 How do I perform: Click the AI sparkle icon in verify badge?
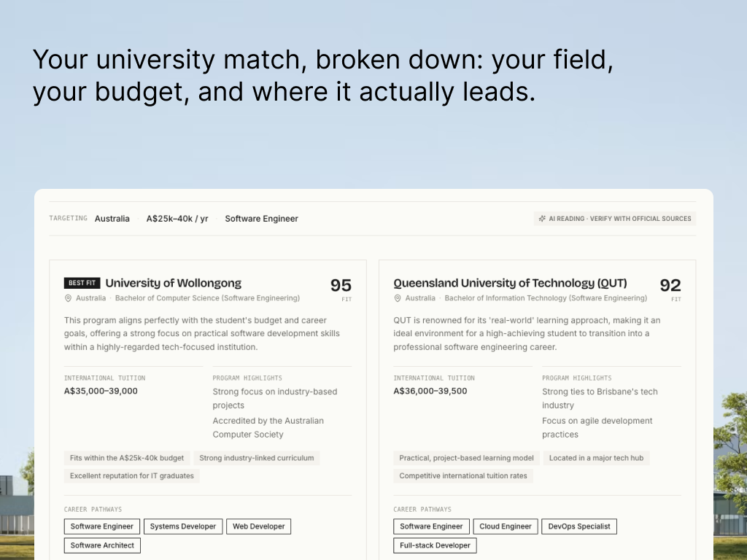pyautogui.click(x=542, y=219)
